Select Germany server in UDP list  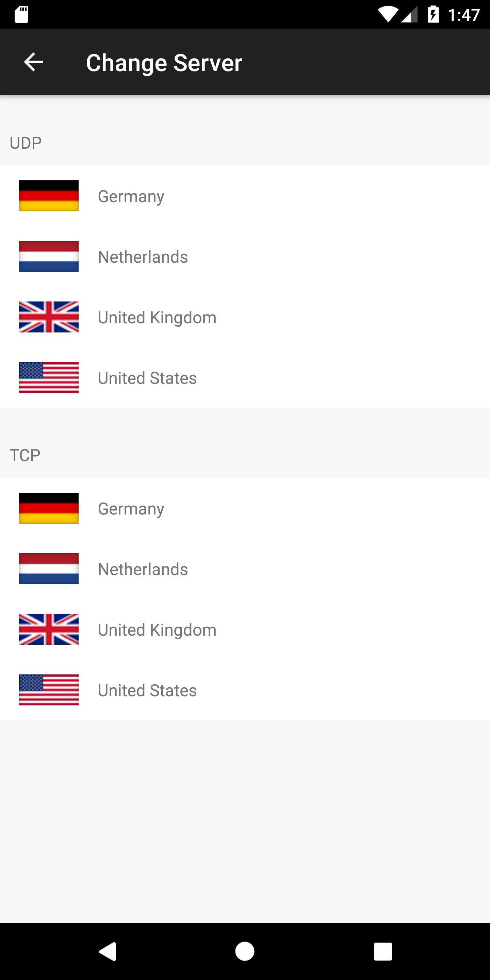pyautogui.click(x=131, y=196)
